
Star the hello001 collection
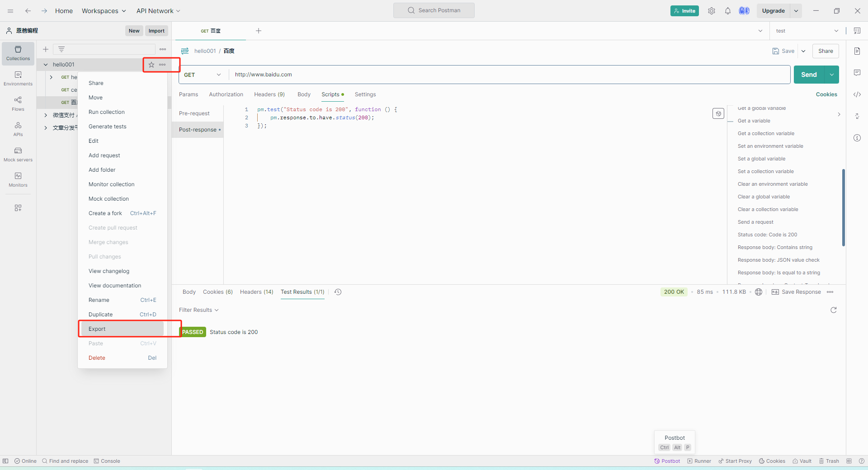(x=151, y=65)
